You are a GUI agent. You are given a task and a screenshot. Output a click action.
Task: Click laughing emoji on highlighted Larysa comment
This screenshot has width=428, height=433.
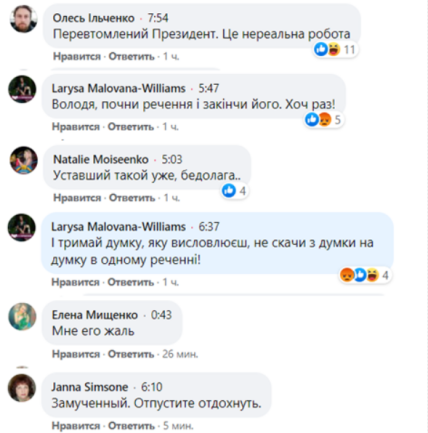click(x=373, y=275)
